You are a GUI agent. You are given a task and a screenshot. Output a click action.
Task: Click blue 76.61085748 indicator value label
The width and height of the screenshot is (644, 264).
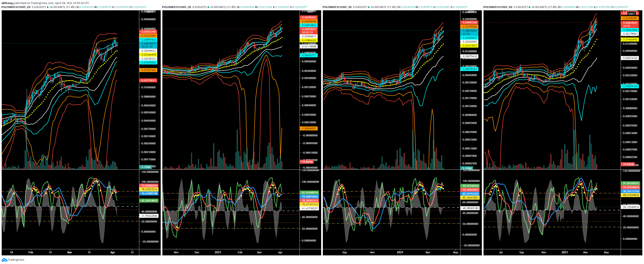point(149,193)
